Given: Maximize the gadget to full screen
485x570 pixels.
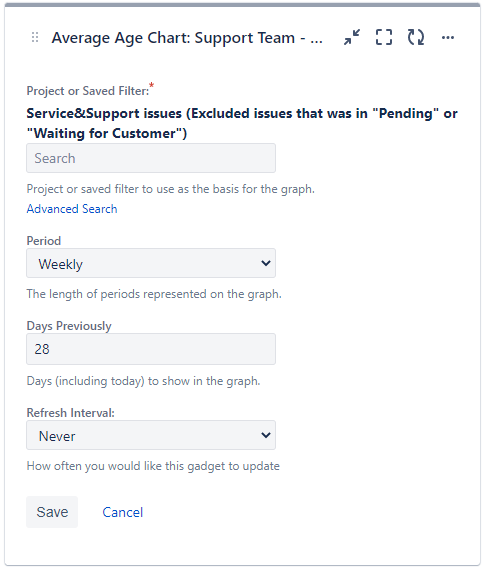Looking at the screenshot, I should (384, 37).
